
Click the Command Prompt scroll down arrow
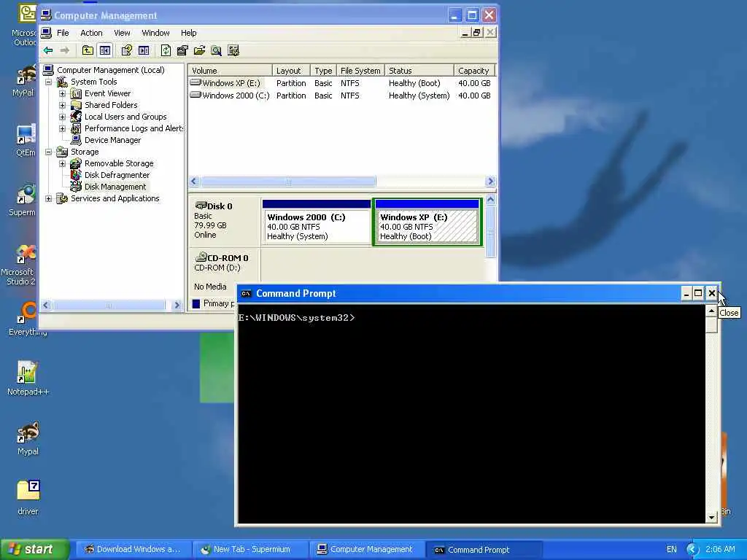click(712, 517)
